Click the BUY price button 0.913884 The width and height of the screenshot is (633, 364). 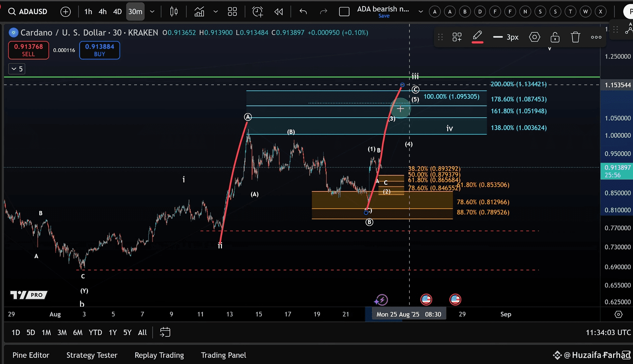[99, 50]
